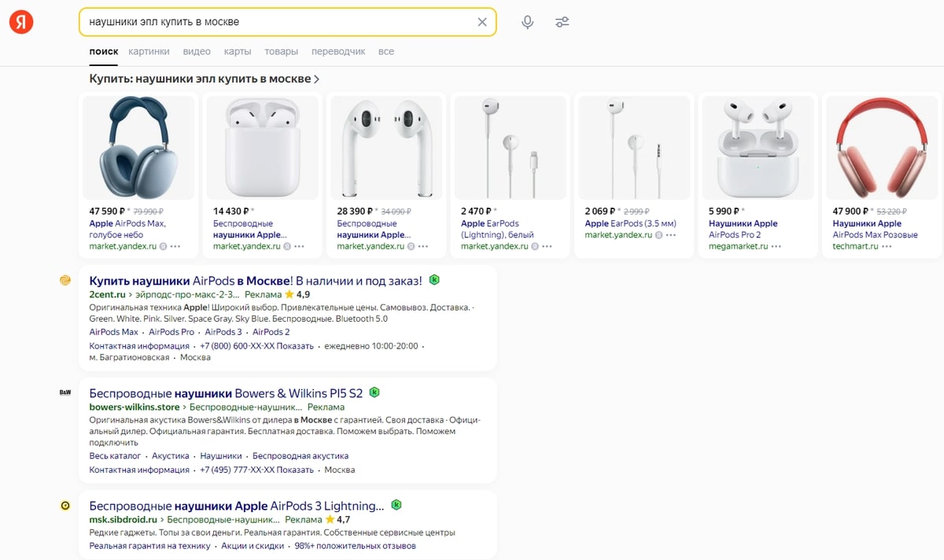Click megamarket.ru source link

pyautogui.click(x=738, y=246)
